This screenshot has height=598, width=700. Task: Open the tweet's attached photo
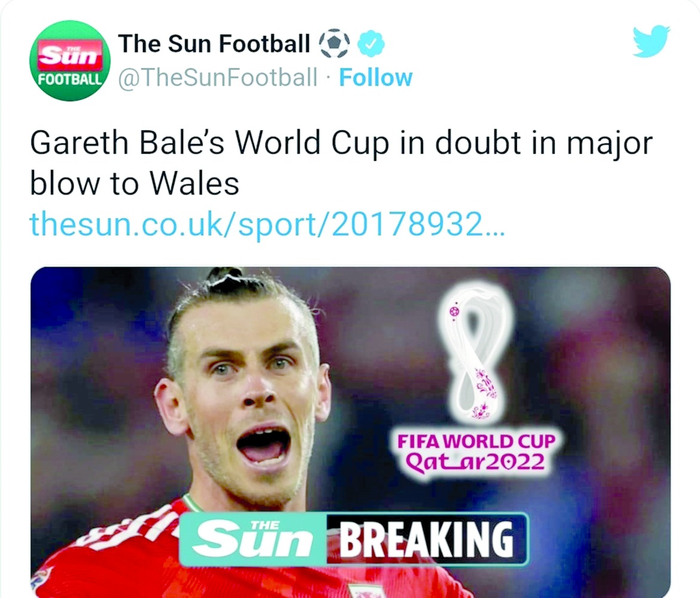point(351,432)
